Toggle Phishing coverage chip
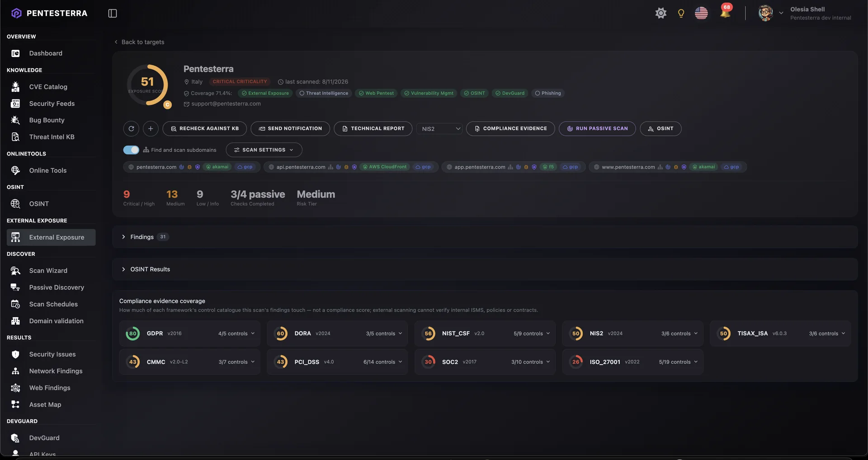This screenshot has height=460, width=868. click(x=548, y=94)
